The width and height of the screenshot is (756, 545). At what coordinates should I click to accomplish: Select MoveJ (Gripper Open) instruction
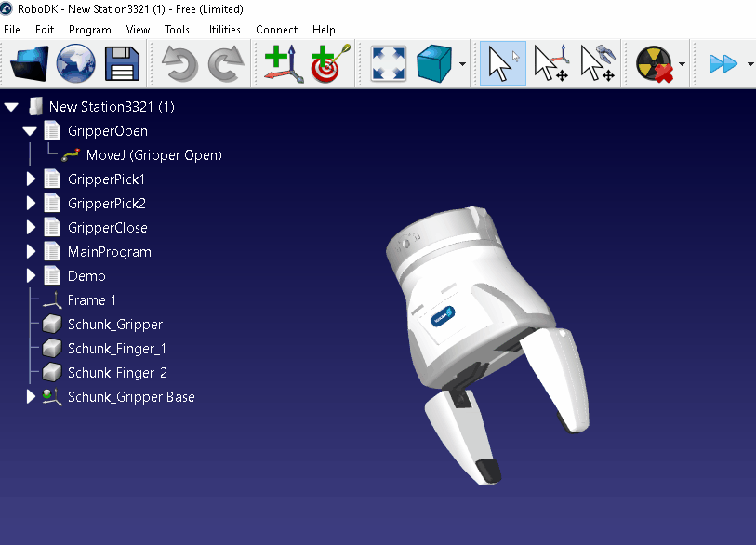[x=154, y=155]
